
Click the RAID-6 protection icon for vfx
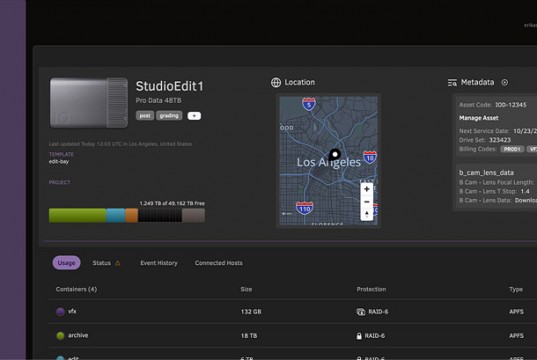point(361,312)
